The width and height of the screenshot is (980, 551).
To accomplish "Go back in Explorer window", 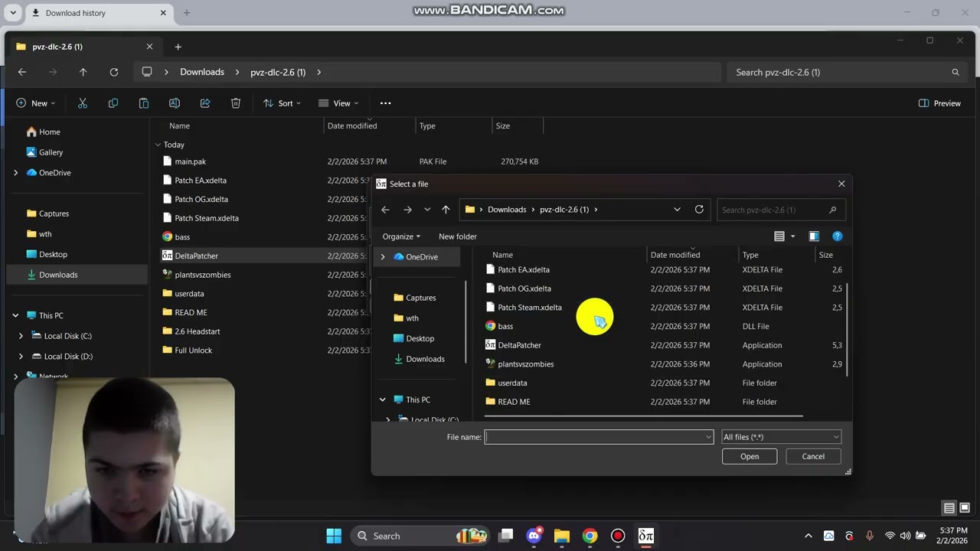I will click(x=22, y=72).
